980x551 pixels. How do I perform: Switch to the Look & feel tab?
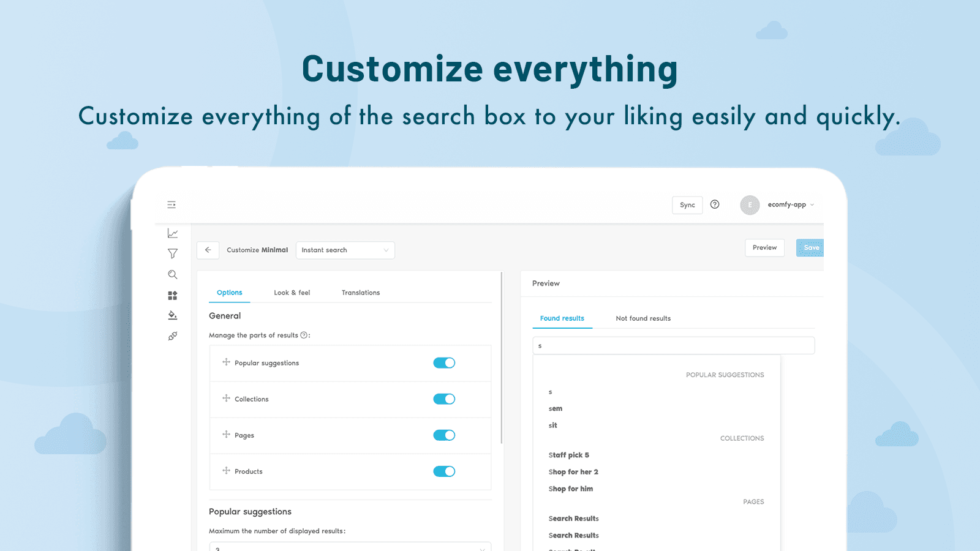coord(292,292)
